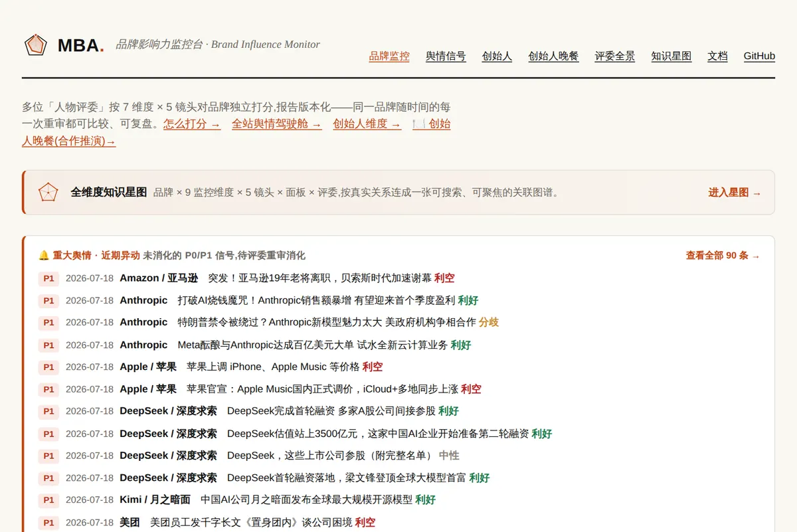Follow the 全站舆情驾驶舱 → link
This screenshot has height=532, width=797.
pos(276,124)
